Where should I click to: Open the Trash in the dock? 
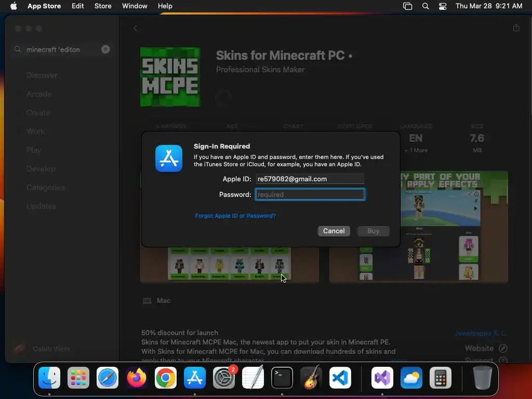tap(483, 378)
